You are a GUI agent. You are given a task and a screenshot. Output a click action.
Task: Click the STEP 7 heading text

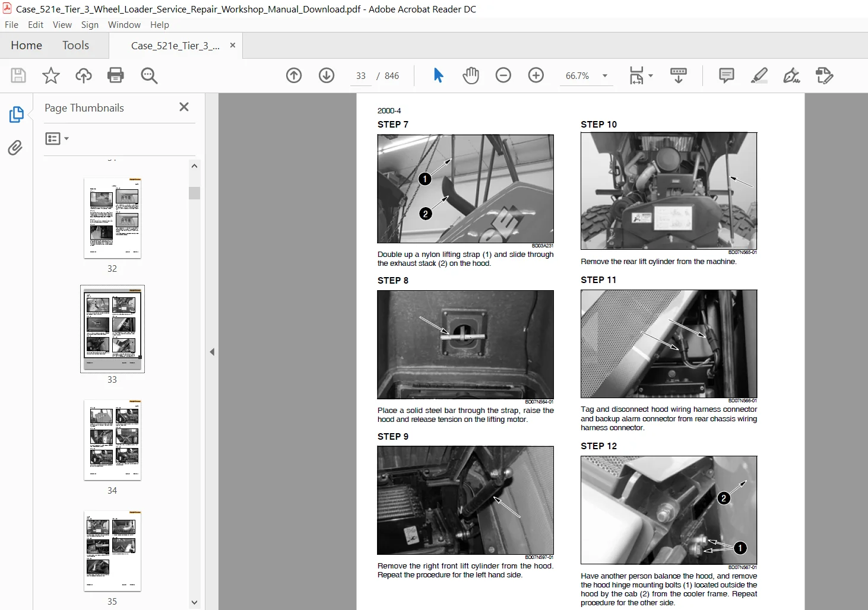click(393, 125)
